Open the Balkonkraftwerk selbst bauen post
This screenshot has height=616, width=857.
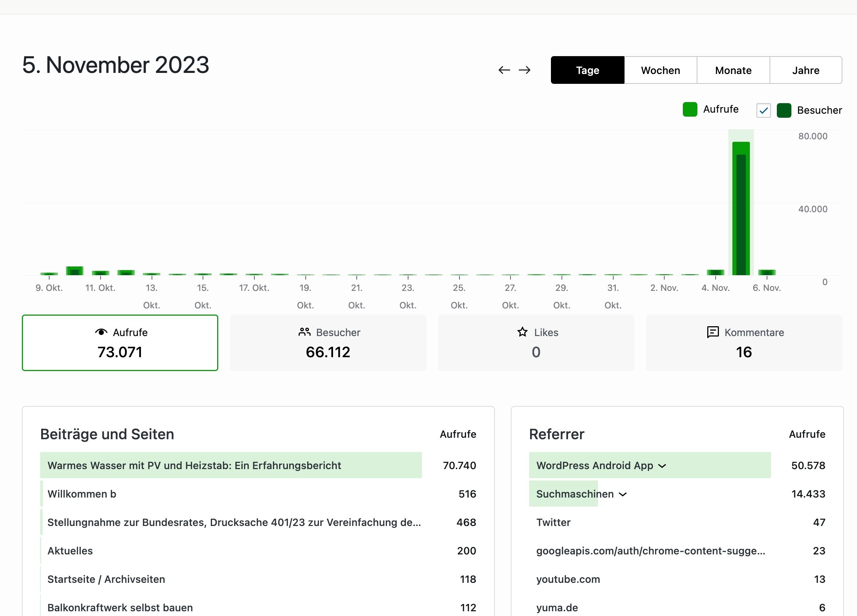[120, 608]
